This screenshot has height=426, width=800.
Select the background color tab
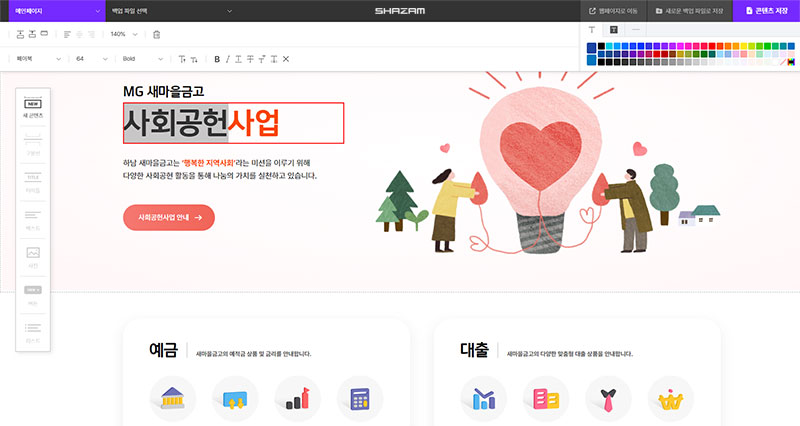click(x=614, y=30)
